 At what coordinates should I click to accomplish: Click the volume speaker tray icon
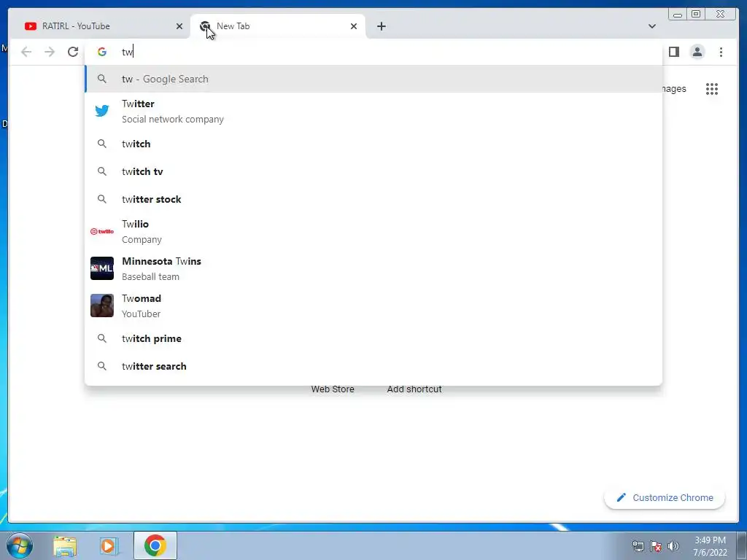point(673,546)
